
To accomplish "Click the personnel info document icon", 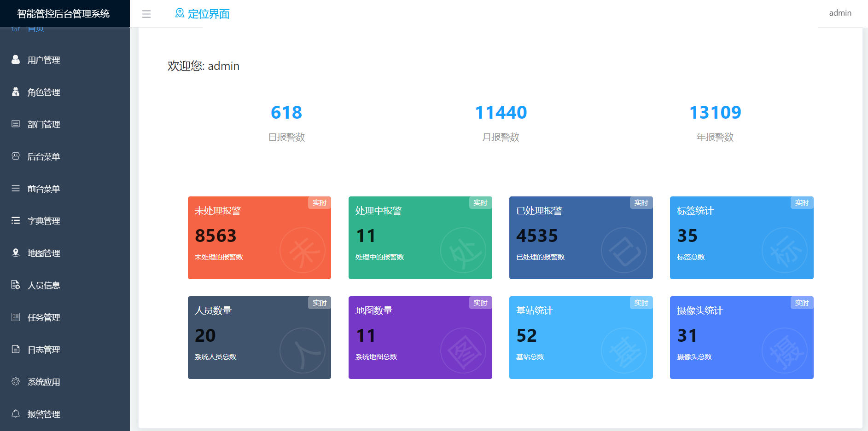I will coord(16,285).
